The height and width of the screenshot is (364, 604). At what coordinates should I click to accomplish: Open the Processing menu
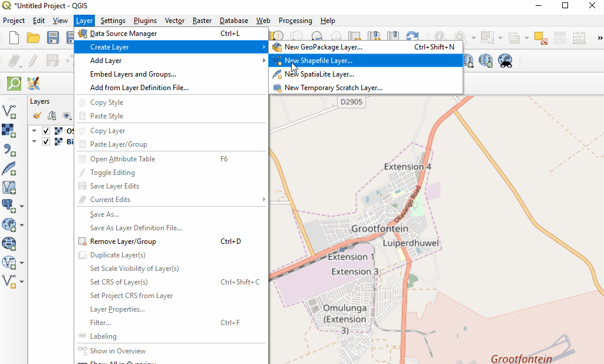click(x=295, y=21)
